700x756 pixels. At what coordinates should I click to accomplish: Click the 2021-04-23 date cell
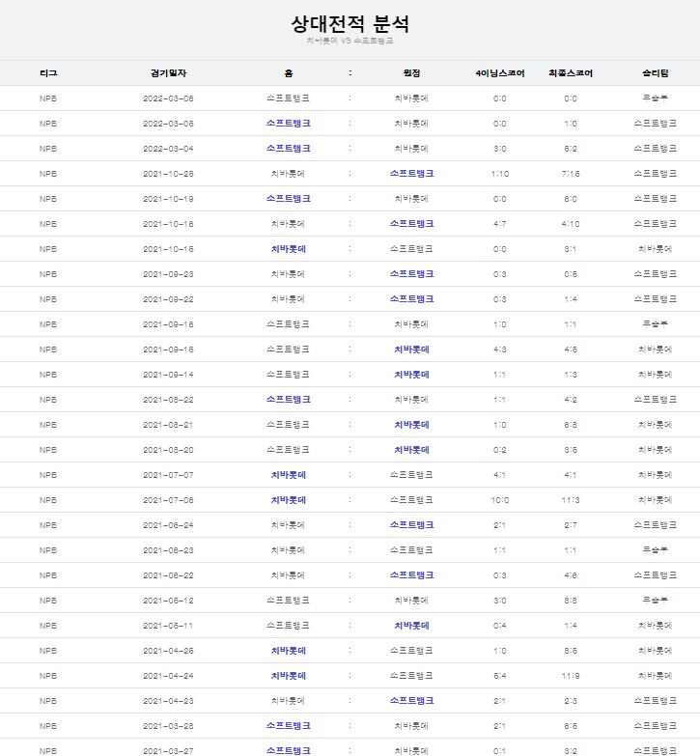(168, 701)
